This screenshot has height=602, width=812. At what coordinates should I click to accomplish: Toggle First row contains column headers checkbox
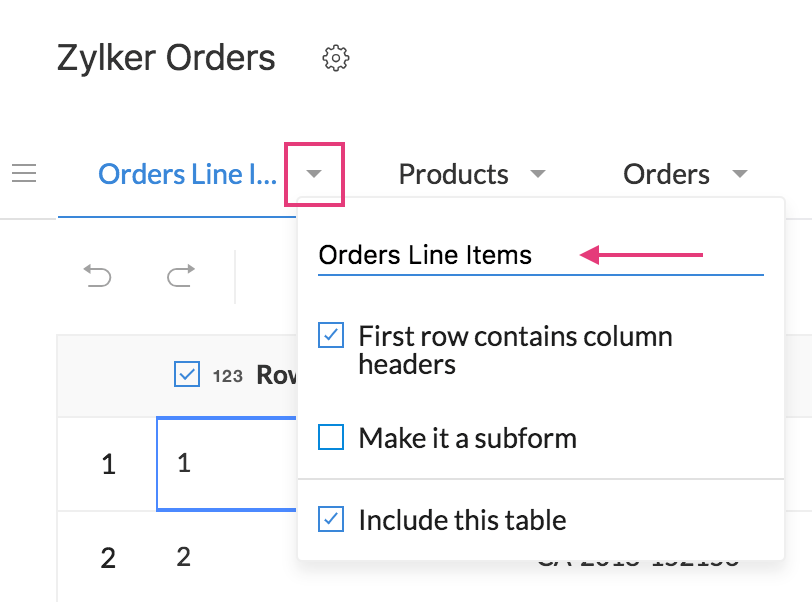pos(331,336)
